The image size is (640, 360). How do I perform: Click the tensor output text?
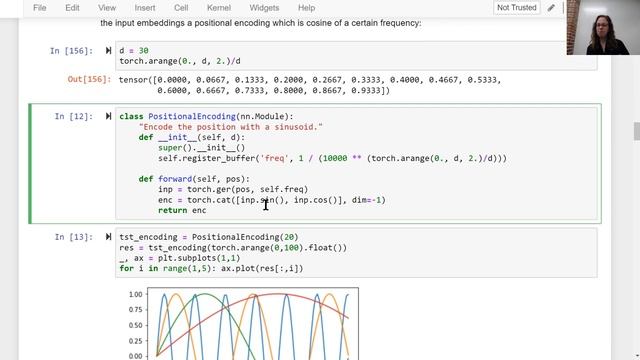pyautogui.click(x=310, y=85)
